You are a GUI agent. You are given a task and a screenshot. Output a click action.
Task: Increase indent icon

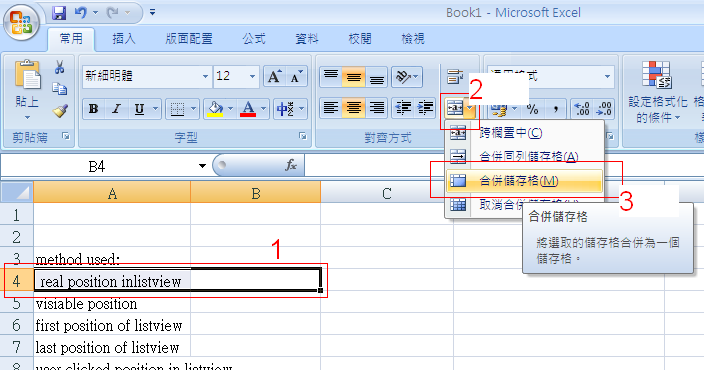point(425,109)
